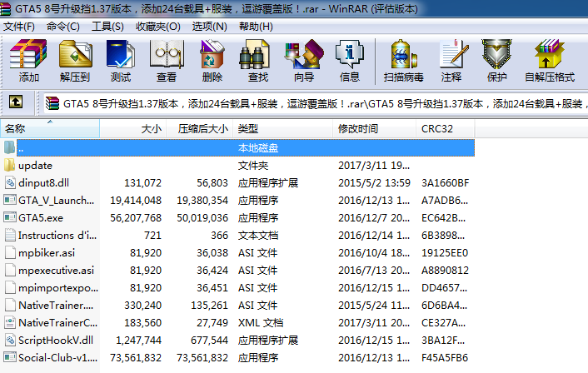Sort by 大小 column header

(133, 128)
